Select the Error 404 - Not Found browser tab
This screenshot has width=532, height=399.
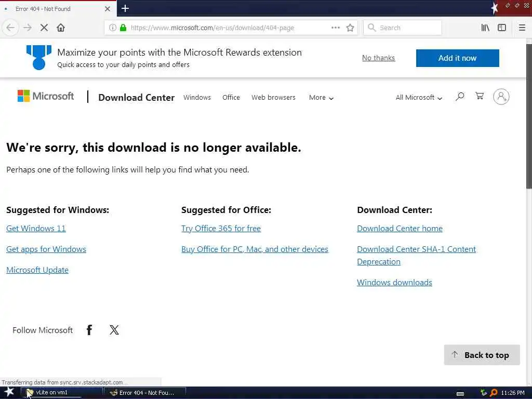coord(58,9)
